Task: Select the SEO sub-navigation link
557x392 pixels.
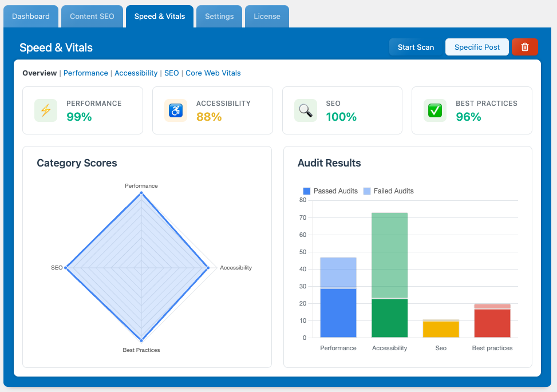Action: pos(171,73)
